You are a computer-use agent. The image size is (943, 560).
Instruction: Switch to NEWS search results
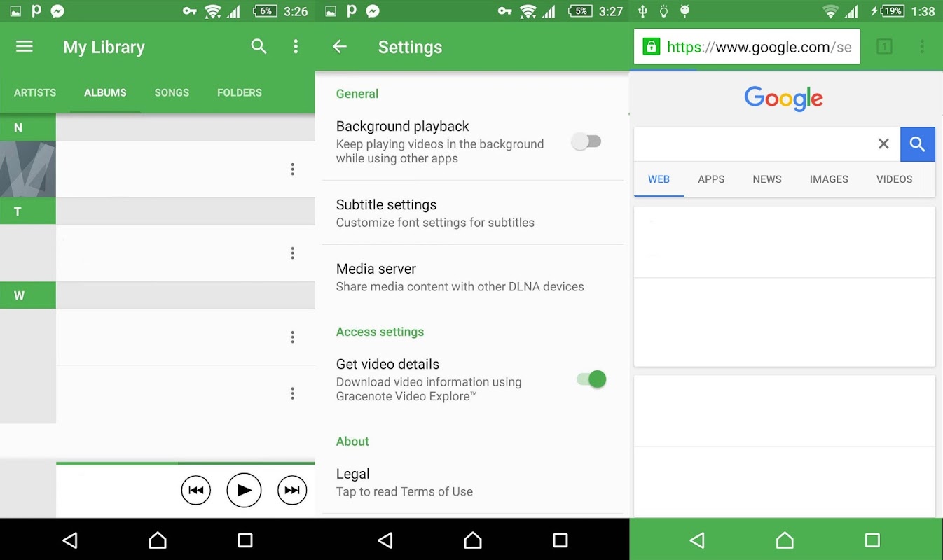(767, 179)
